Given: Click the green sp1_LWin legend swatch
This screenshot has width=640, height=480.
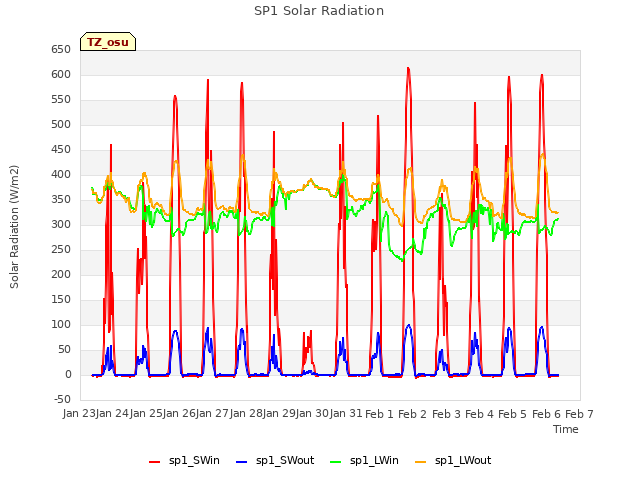Looking at the screenshot, I should point(336,462).
